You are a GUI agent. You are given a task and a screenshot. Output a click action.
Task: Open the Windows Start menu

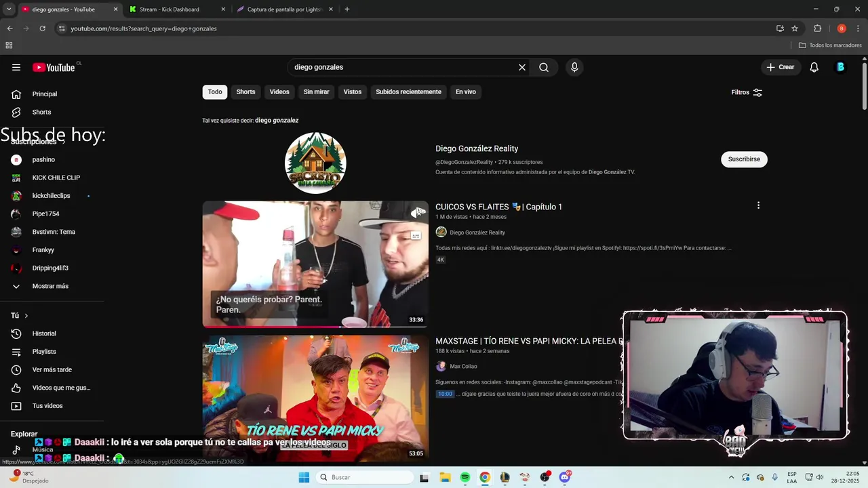click(304, 477)
